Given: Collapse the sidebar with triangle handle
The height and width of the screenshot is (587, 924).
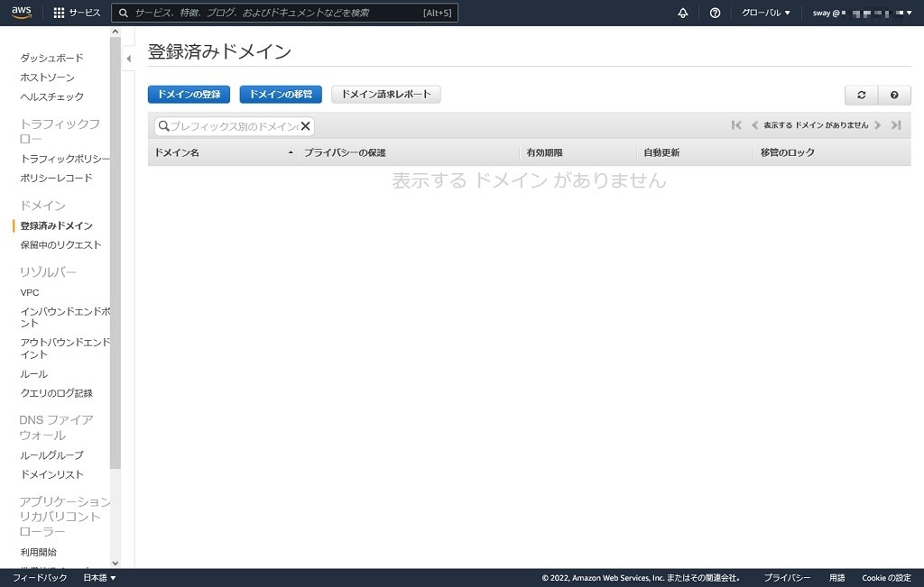Looking at the screenshot, I should pos(128,59).
